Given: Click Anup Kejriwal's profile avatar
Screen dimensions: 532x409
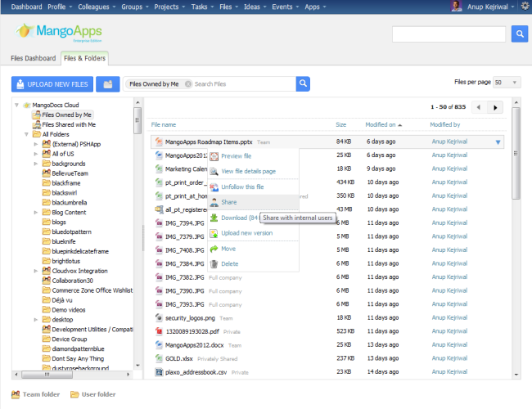Looking at the screenshot, I should [x=456, y=6].
